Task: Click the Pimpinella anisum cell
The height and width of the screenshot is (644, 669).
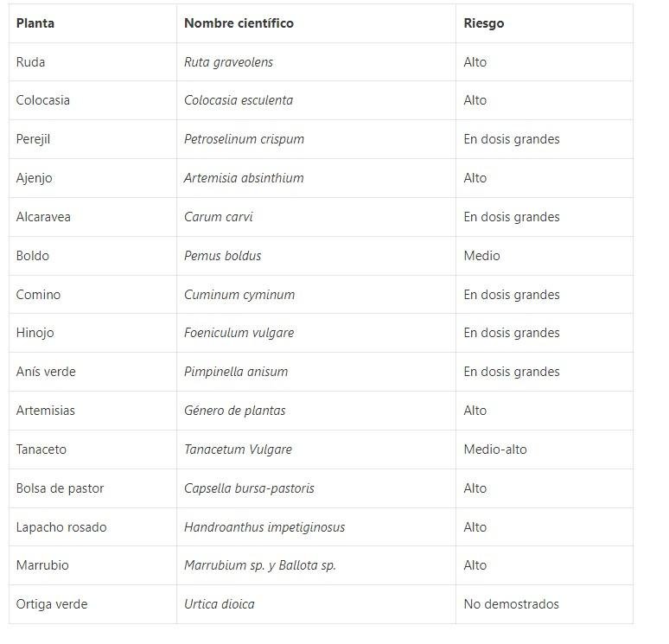Action: pyautogui.click(x=236, y=372)
